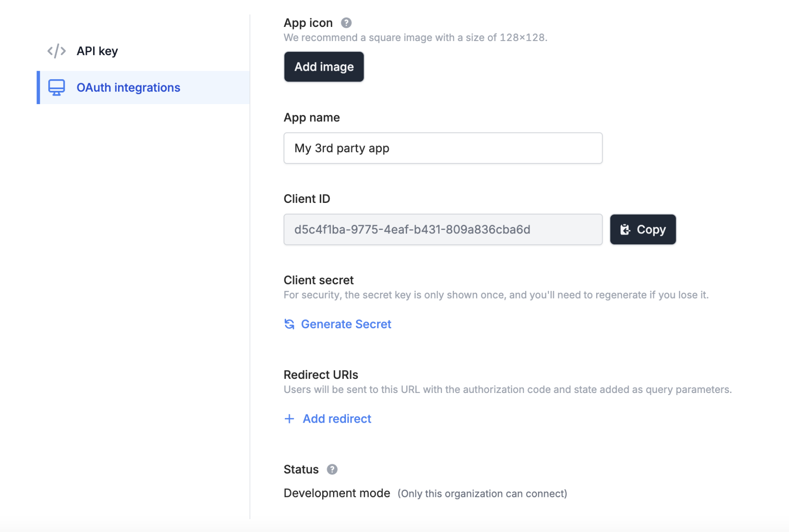
Task: Click the Add redirect link
Action: click(337, 419)
